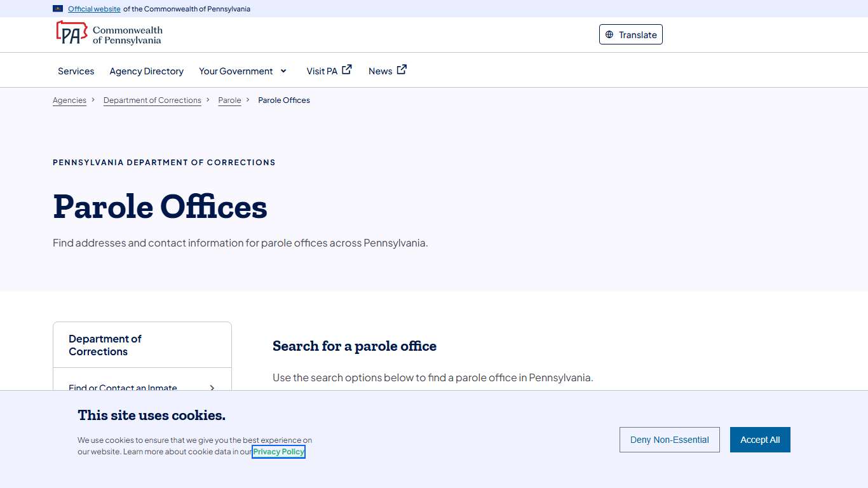Viewport: 868px width, 488px height.
Task: Deny non-essential cookies
Action: click(669, 439)
